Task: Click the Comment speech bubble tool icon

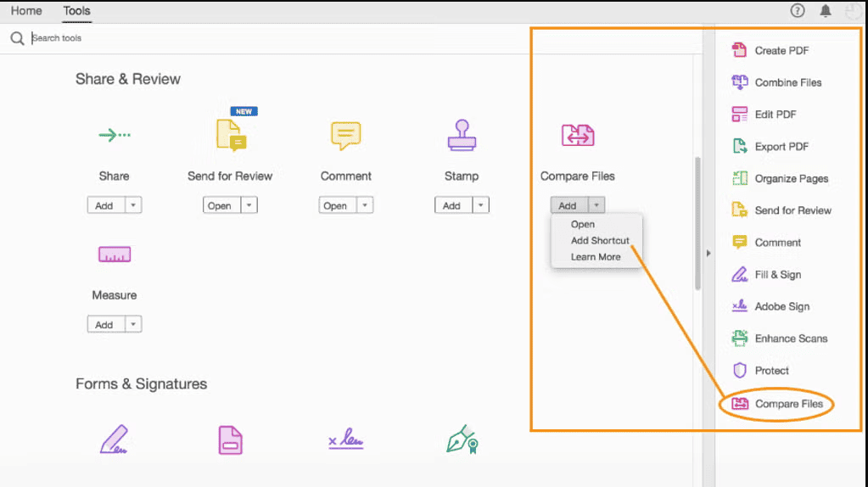Action: click(x=346, y=136)
